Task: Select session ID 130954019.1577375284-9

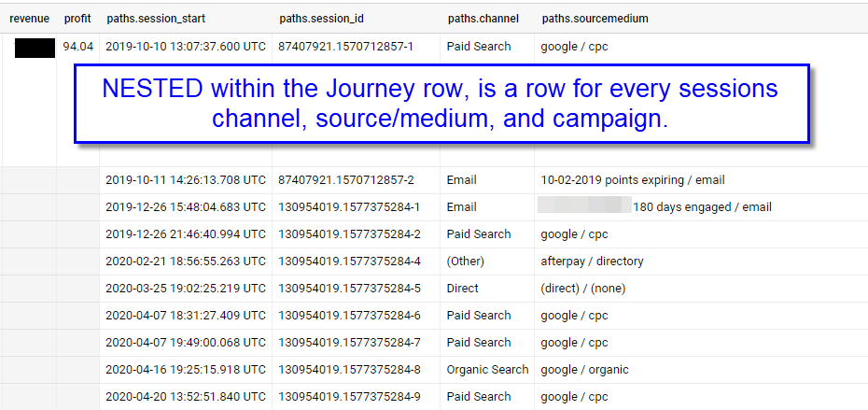Action: tap(349, 397)
